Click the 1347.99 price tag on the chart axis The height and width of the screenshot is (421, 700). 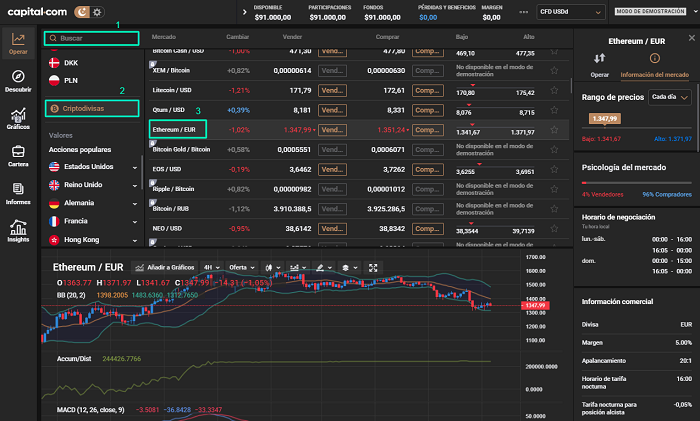535,305
